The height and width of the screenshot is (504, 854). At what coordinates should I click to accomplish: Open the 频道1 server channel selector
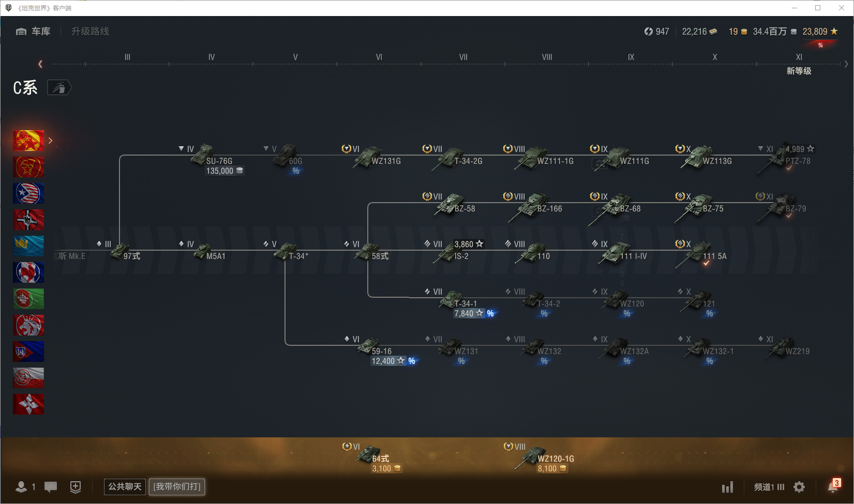tap(769, 487)
